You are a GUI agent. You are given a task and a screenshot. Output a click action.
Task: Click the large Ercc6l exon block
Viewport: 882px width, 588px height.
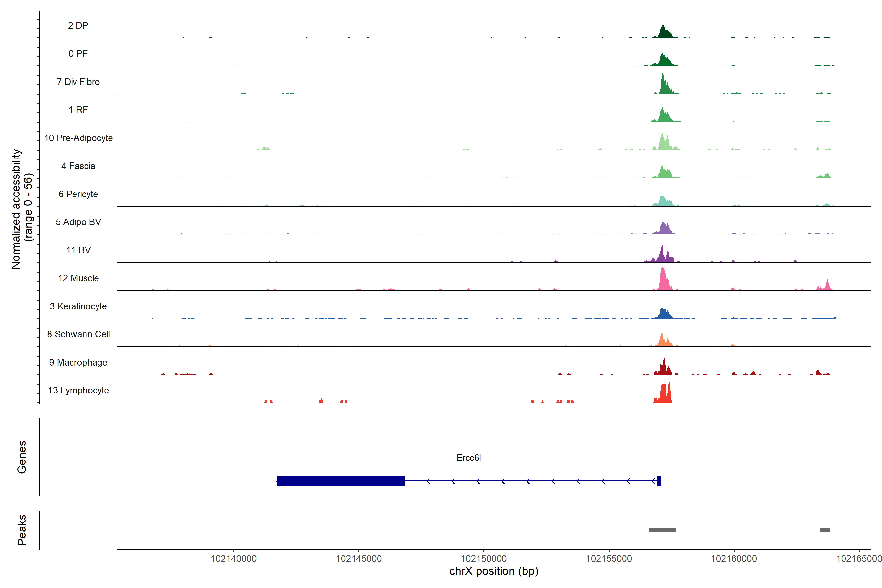tap(340, 481)
